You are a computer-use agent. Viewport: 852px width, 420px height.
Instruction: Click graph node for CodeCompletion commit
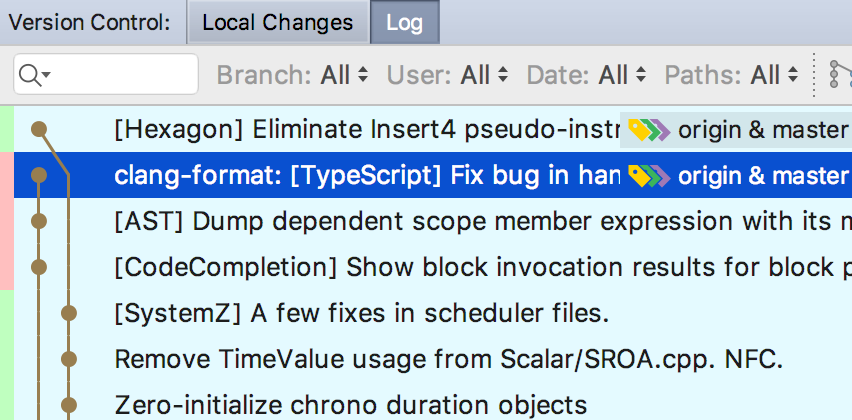point(39,267)
